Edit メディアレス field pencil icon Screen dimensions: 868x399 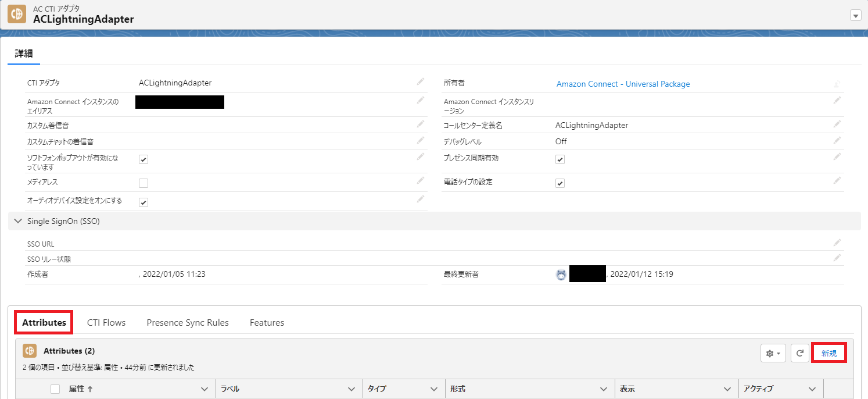(421, 180)
